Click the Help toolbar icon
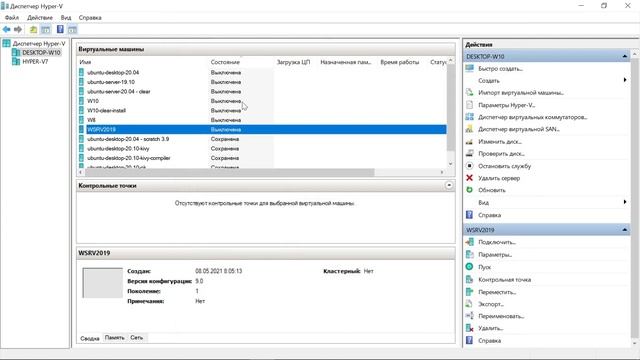This screenshot has height=360, width=640. point(60,29)
